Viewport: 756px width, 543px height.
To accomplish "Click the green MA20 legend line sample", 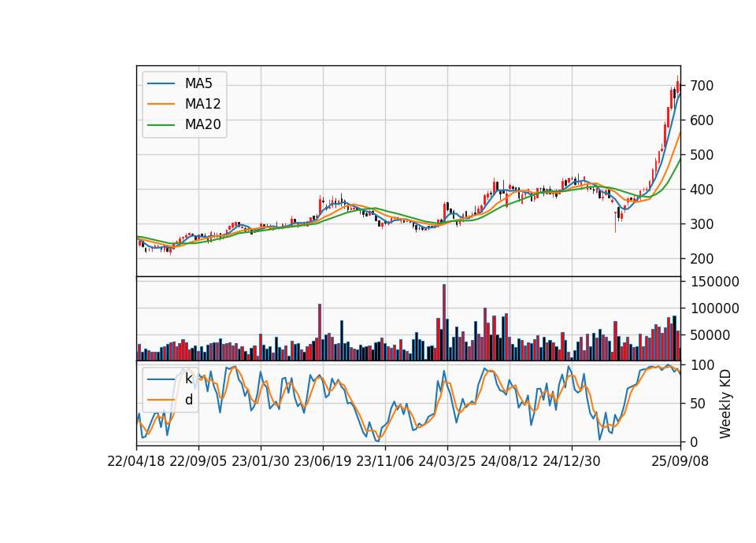I will pos(161,124).
